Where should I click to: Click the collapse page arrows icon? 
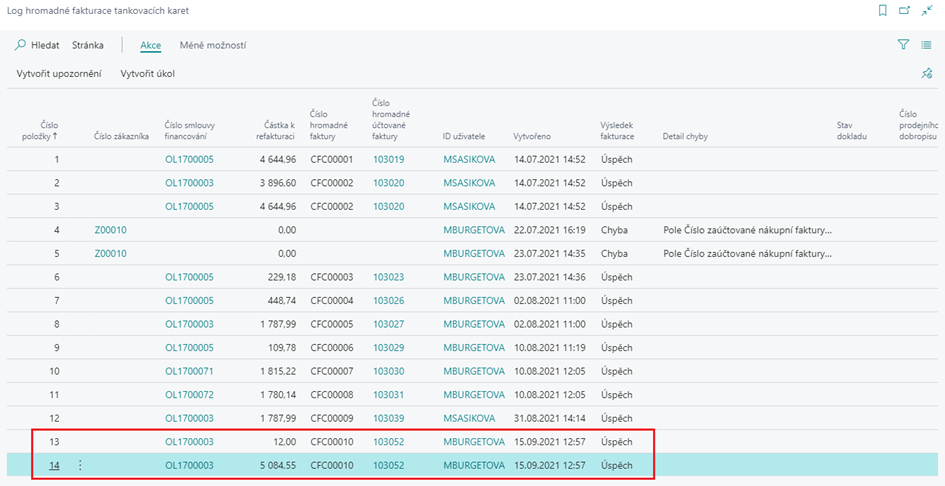[x=927, y=10]
